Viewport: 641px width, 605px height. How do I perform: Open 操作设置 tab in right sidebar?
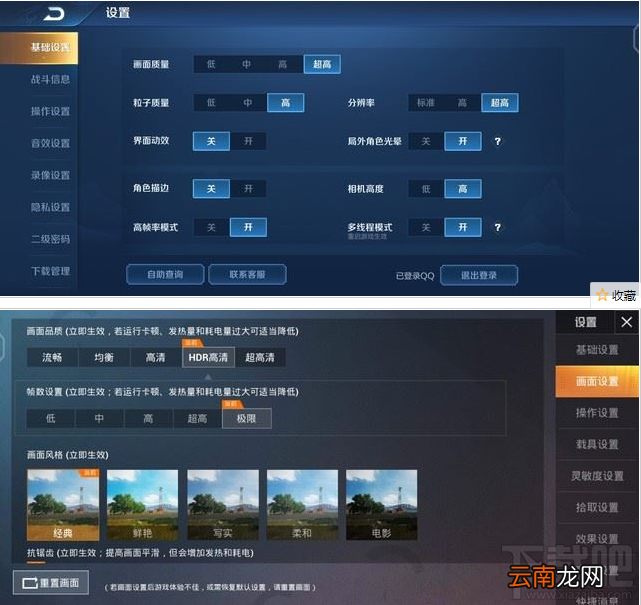(597, 413)
